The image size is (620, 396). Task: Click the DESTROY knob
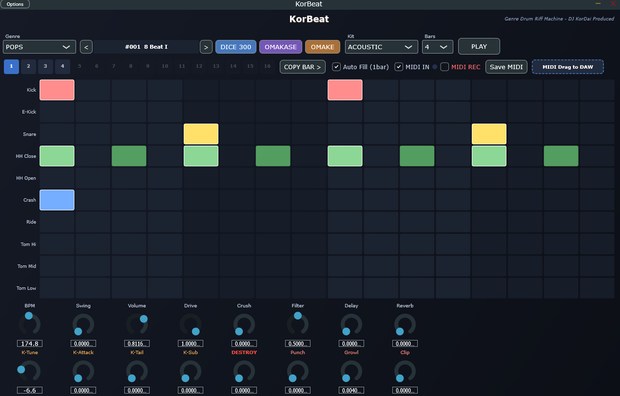(244, 372)
